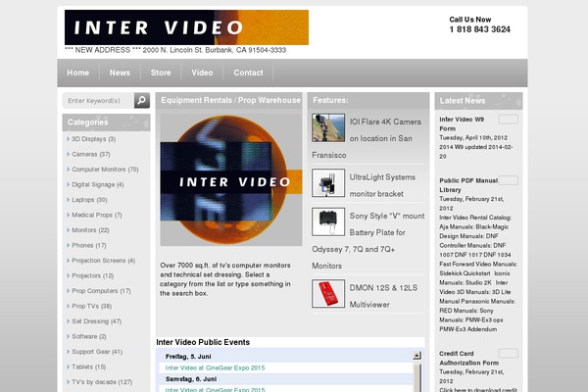Open the Monitors (22) category

tap(90, 230)
